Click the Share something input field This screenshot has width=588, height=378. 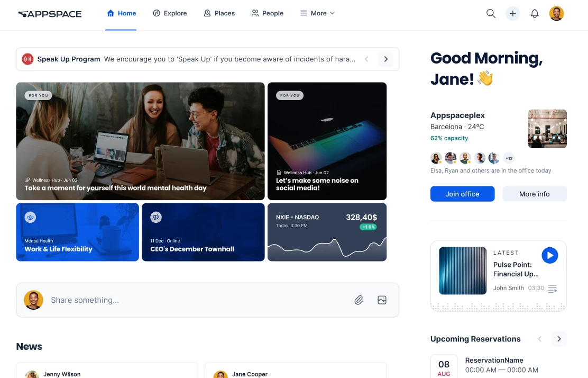(207, 300)
